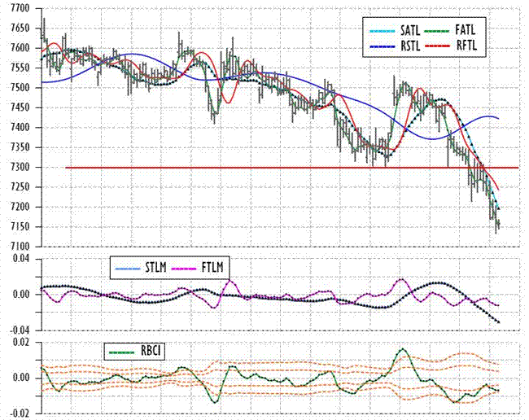The height and width of the screenshot is (420, 529).
Task: Click the 7350 price axis label
Action: [20, 147]
